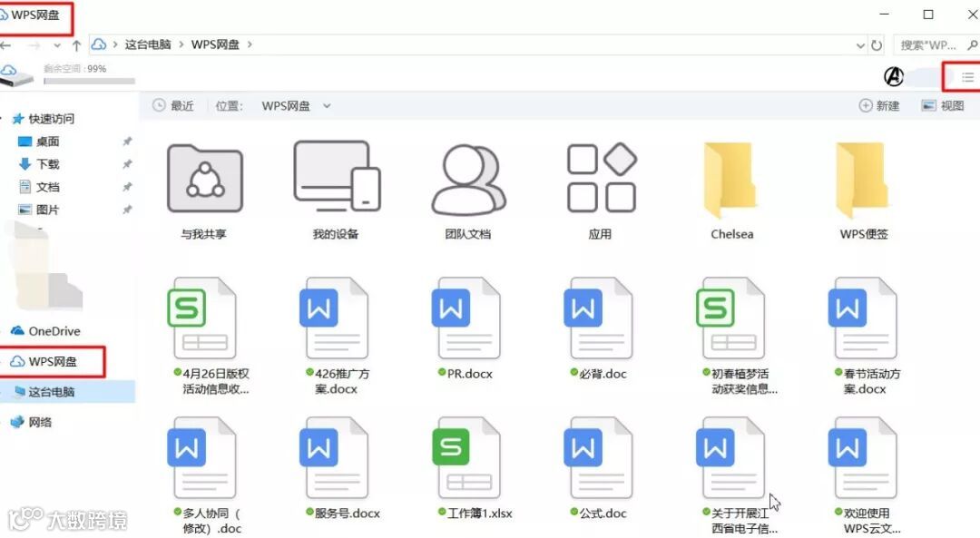Unpin 下载 using its pin icon
980x538 pixels.
[127, 163]
